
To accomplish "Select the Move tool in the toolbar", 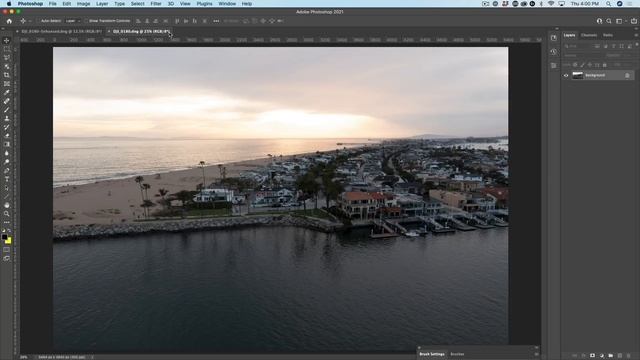I will (7, 40).
